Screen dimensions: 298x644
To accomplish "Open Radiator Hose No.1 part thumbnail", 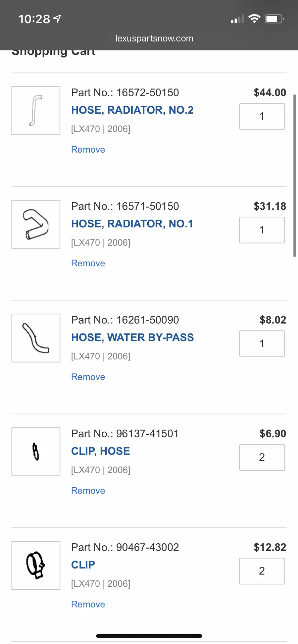I will (x=36, y=224).
